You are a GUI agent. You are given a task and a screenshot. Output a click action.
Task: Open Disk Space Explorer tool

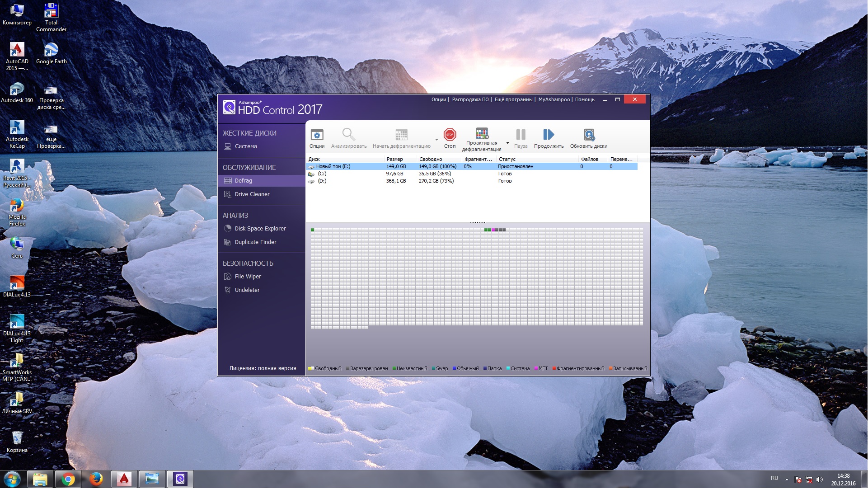[x=260, y=229]
